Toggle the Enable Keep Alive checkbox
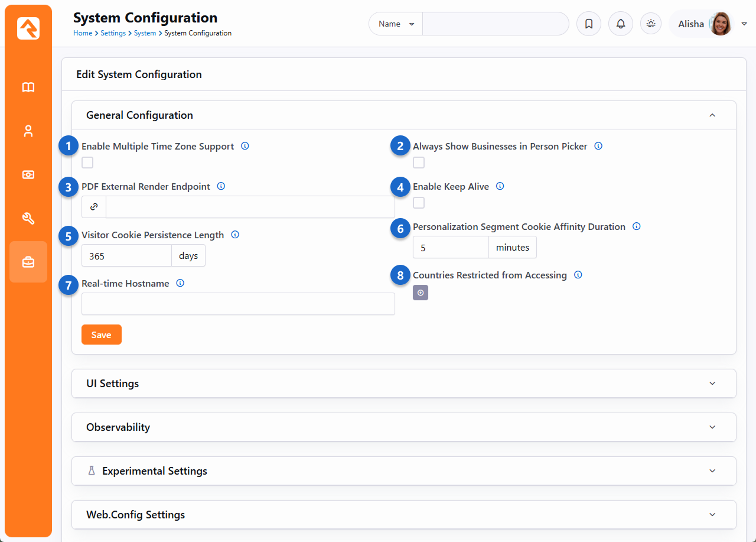Viewport: 756px width, 542px height. 419,203
